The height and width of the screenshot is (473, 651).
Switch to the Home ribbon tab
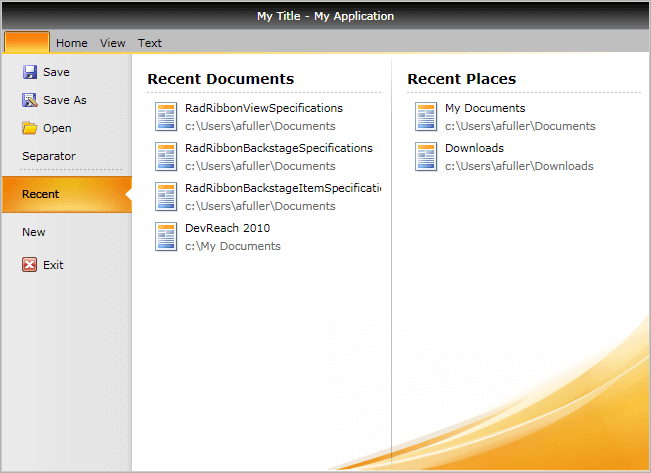click(x=72, y=43)
